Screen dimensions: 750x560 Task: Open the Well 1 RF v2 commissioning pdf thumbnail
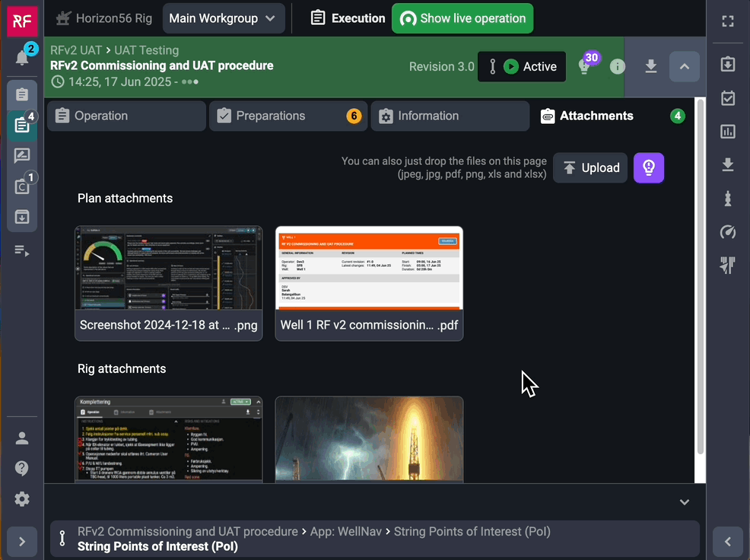pos(369,283)
